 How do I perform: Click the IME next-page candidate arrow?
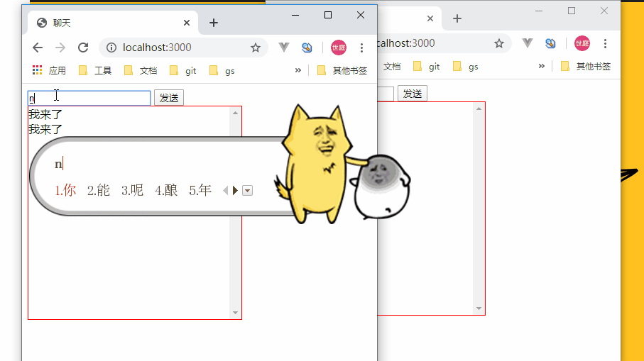[x=235, y=190]
